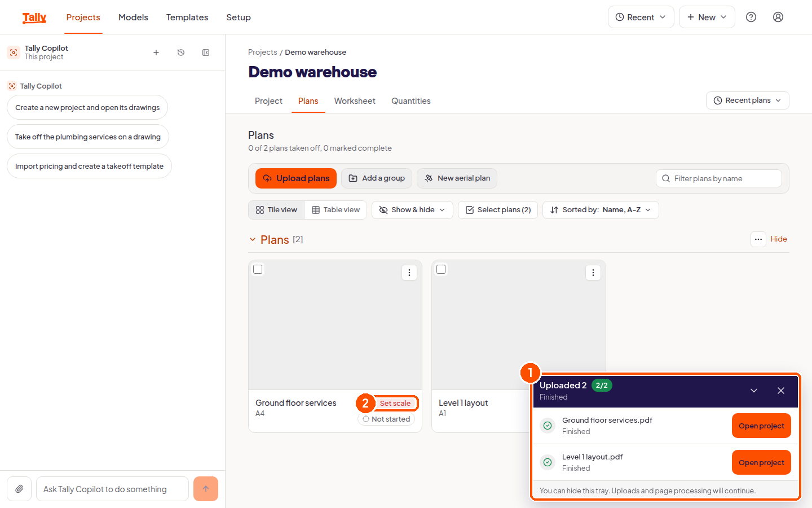The height and width of the screenshot is (508, 812).
Task: Click Set scale on Ground floor services
Action: coord(395,404)
